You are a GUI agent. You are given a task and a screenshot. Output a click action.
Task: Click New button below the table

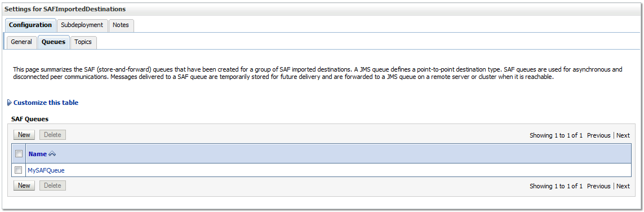(x=24, y=185)
